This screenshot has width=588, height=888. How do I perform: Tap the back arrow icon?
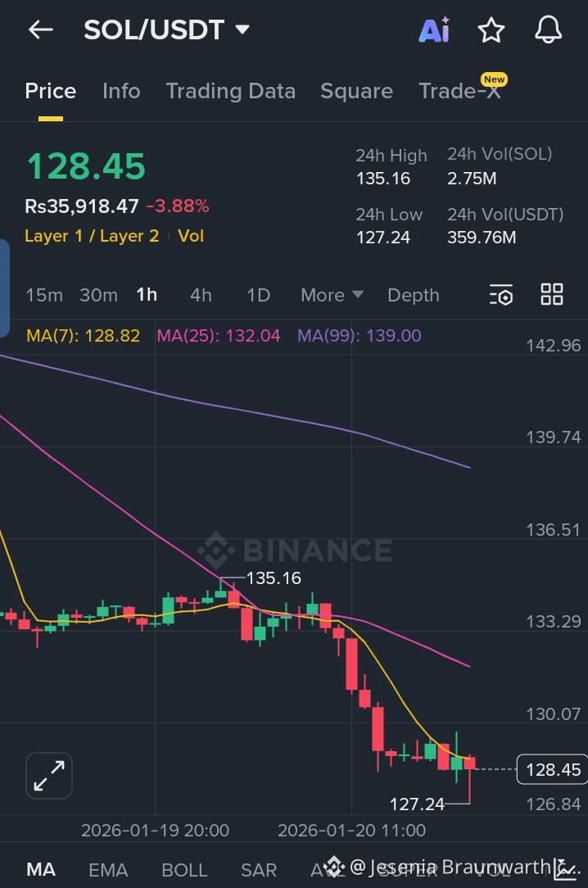(x=41, y=29)
